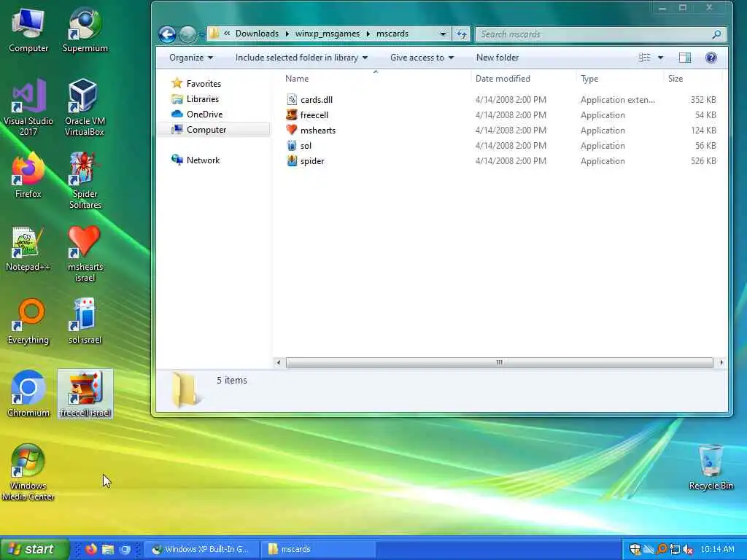Select the mshearts israel desktop shortcut
This screenshot has height=560, width=747.
tap(85, 253)
